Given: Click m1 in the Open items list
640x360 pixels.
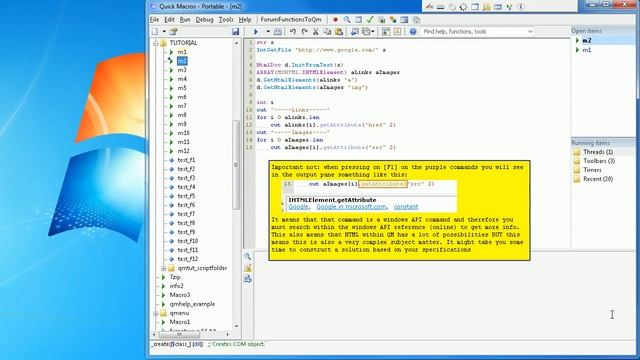Looking at the screenshot, I should 587,50.
